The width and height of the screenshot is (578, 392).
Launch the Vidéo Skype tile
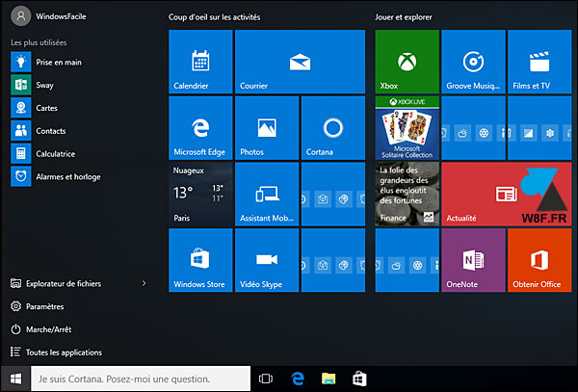tap(267, 260)
